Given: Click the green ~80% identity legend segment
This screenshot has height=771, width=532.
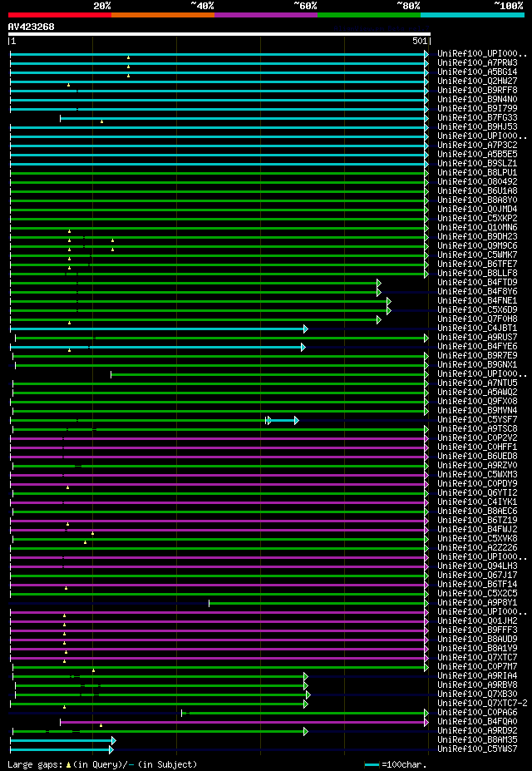Looking at the screenshot, I should [369, 15].
